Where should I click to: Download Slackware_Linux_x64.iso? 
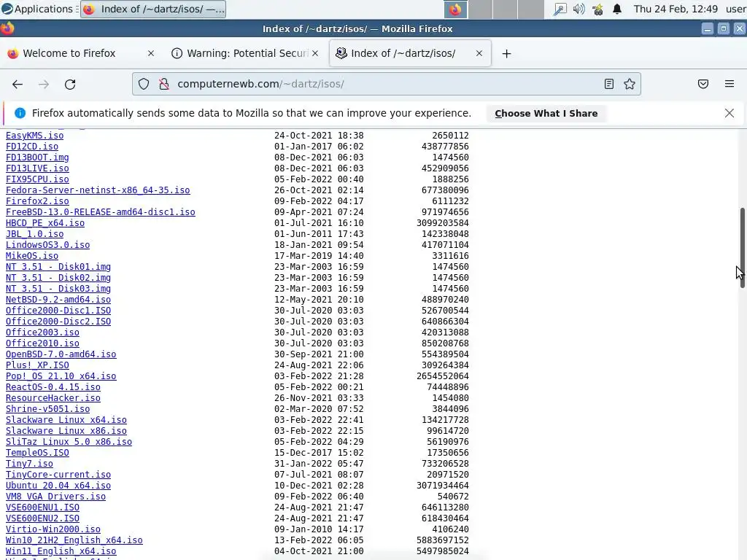(66, 421)
